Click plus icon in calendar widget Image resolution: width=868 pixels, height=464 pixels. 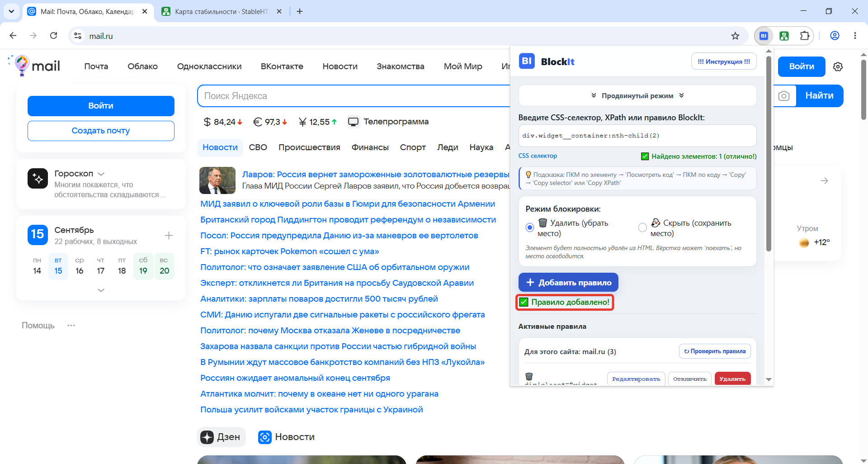pyautogui.click(x=169, y=235)
